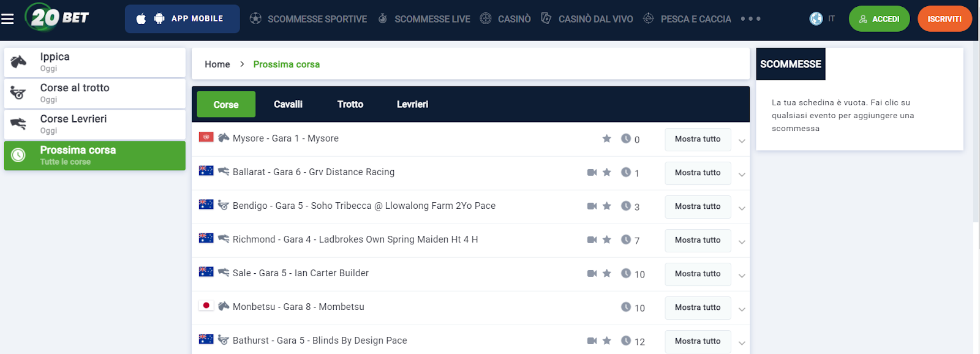Click Mostra tutto for Ballarat race
Viewport: 980px width, 354px height.
pos(698,173)
